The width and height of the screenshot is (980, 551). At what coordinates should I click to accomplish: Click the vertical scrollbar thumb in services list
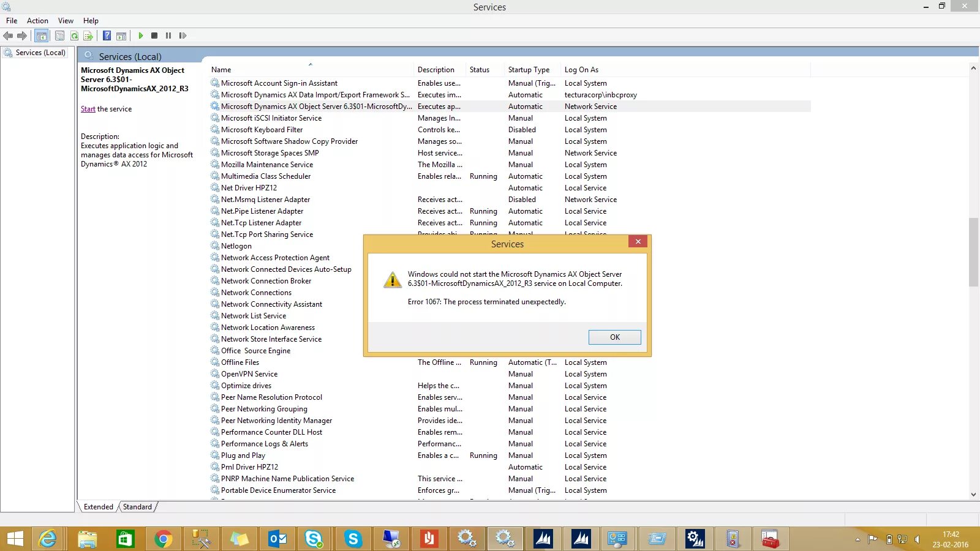[x=973, y=252]
